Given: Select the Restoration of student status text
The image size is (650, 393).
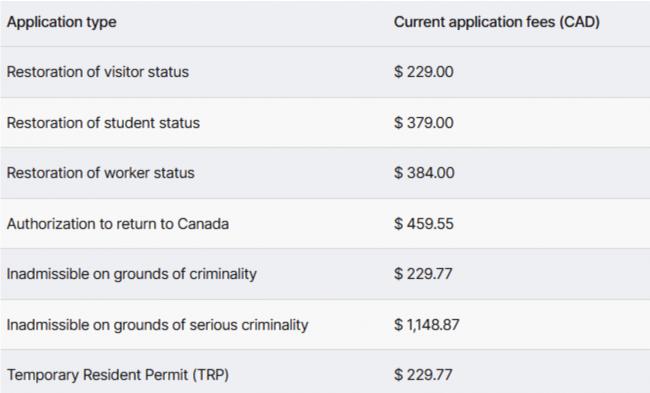Looking at the screenshot, I should click(103, 123).
